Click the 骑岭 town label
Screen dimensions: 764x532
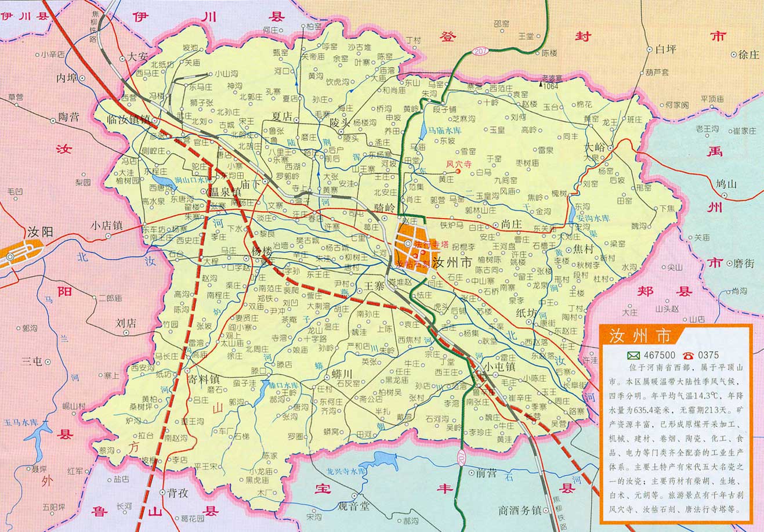[385, 207]
